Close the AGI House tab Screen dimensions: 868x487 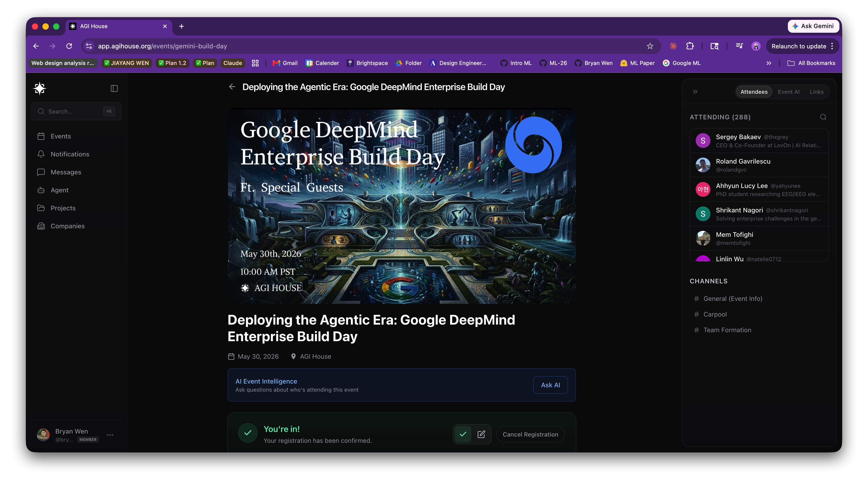165,26
